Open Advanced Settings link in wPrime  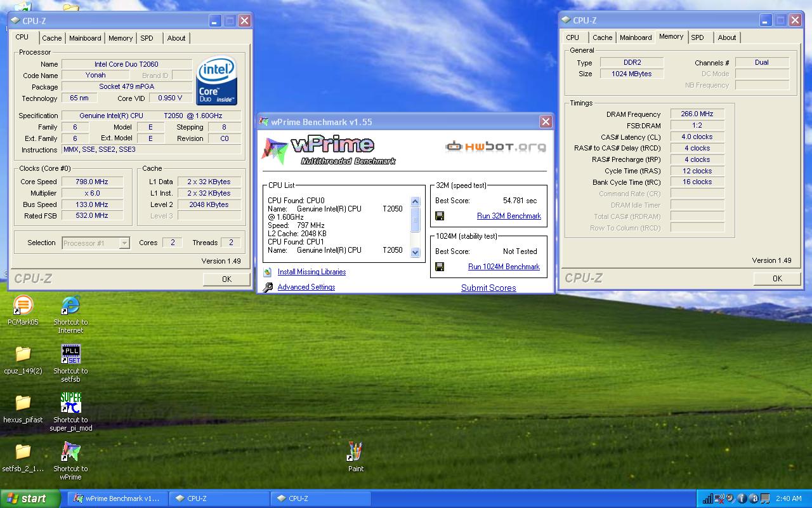tap(306, 287)
